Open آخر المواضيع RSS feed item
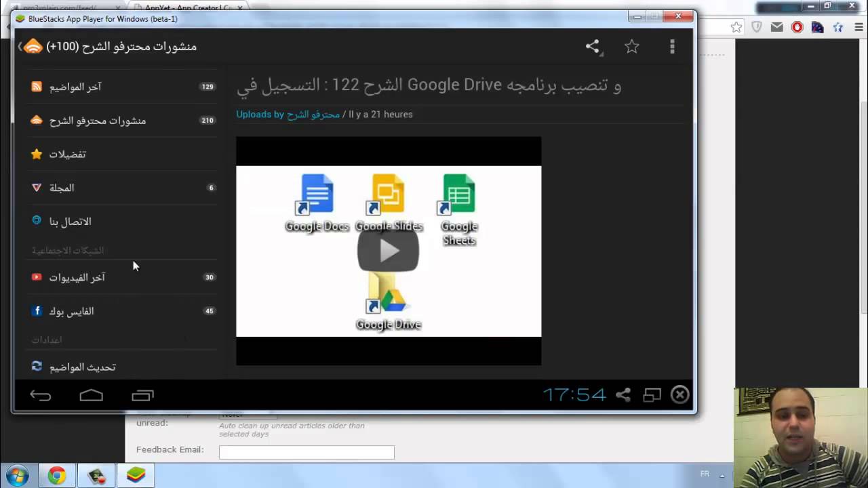The height and width of the screenshot is (488, 868). (x=123, y=87)
